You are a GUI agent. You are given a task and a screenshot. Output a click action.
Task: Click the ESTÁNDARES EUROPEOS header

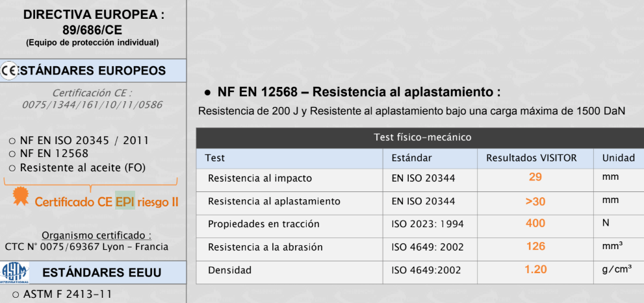(x=93, y=71)
